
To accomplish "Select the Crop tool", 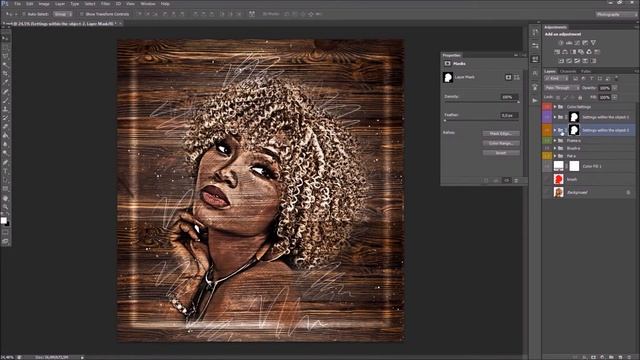I will point(5,74).
